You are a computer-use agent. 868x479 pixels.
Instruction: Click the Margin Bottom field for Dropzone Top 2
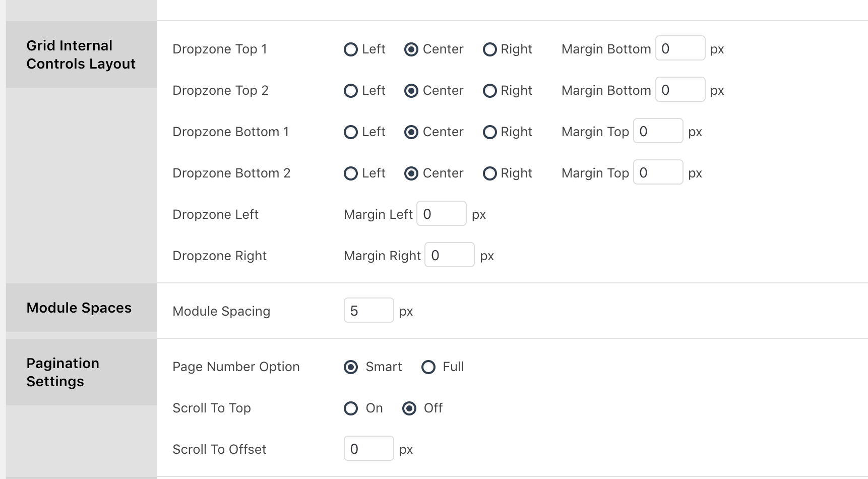coord(680,89)
